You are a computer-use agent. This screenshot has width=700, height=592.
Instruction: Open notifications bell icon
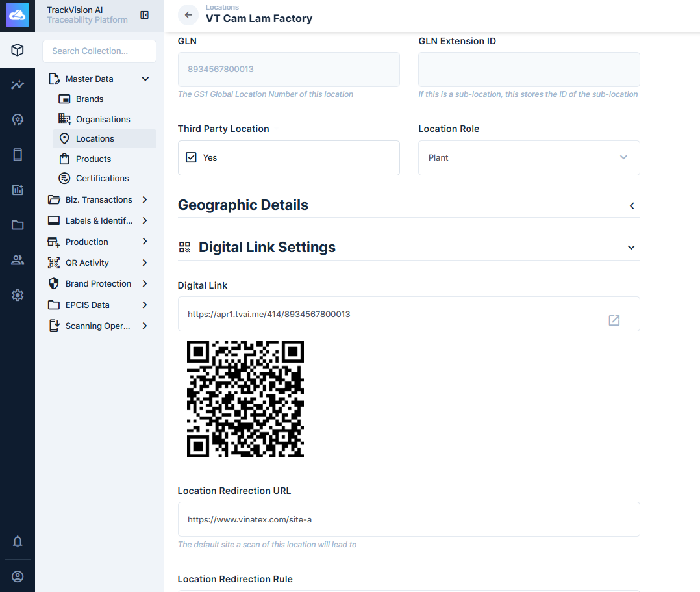(18, 541)
